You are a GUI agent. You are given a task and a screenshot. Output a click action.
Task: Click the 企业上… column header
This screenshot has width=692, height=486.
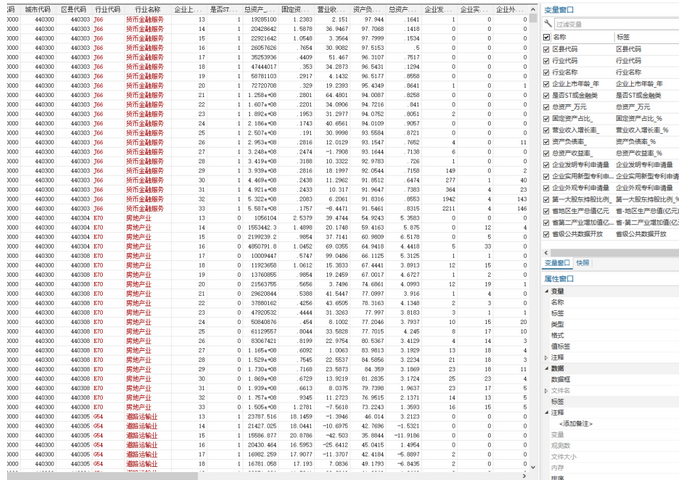pos(189,9)
